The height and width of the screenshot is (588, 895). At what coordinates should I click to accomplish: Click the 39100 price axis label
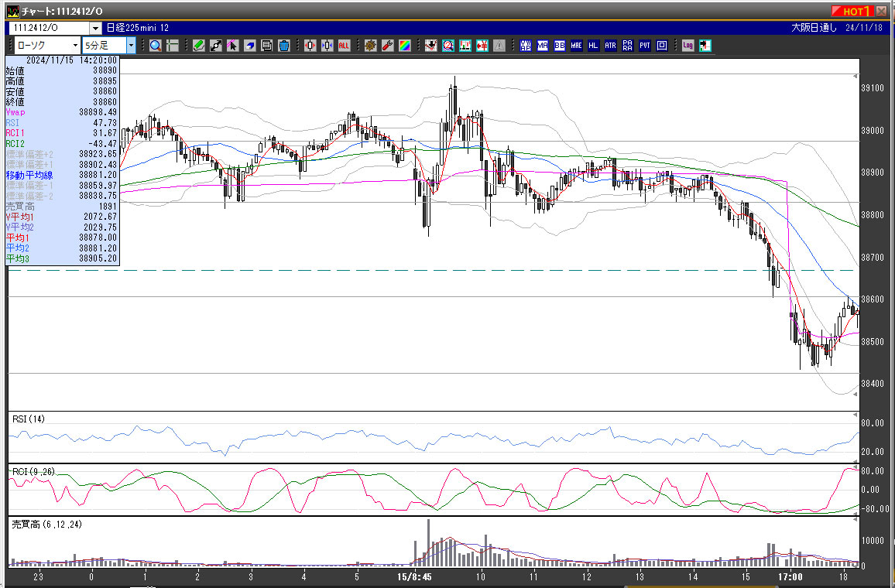coord(872,88)
